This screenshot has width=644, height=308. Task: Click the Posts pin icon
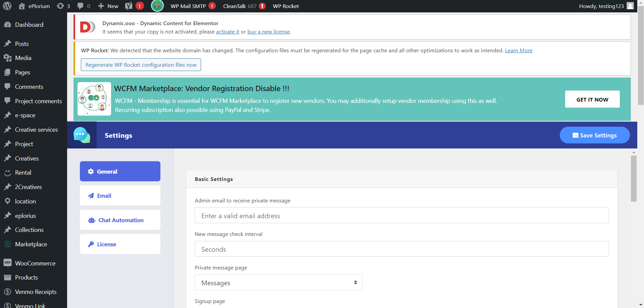(x=7, y=44)
